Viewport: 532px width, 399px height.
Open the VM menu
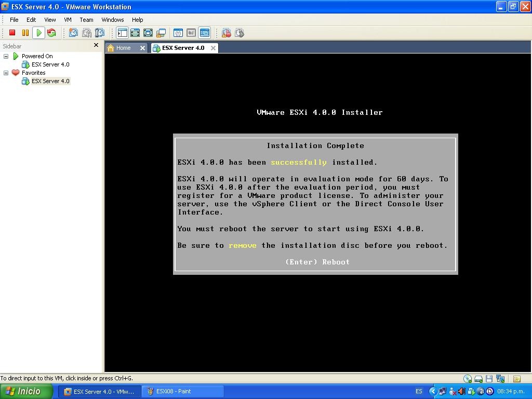(68, 20)
